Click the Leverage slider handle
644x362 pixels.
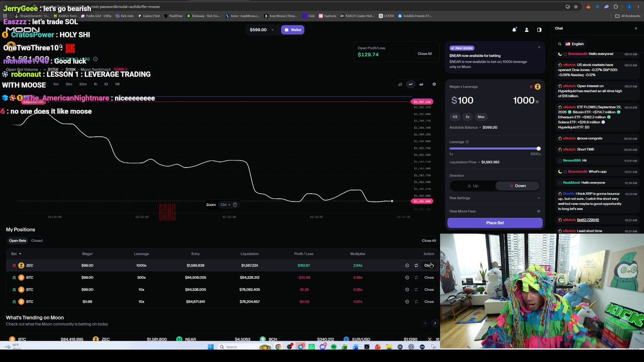[x=538, y=149]
